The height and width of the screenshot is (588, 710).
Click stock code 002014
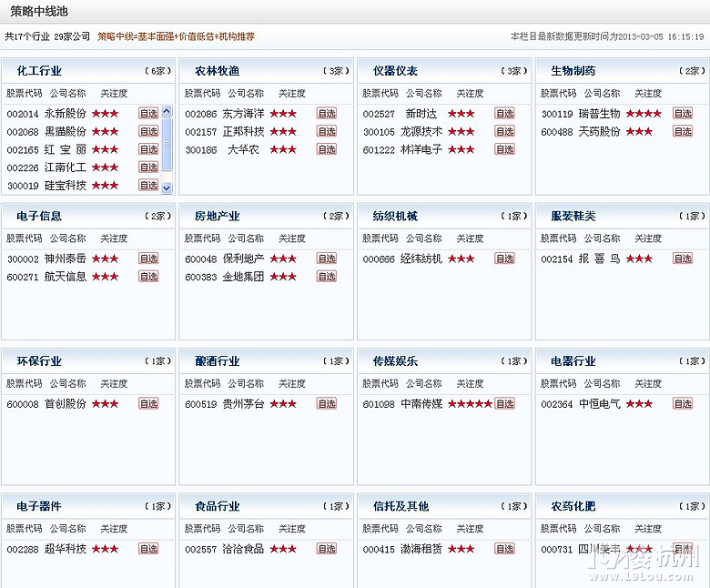[23, 114]
